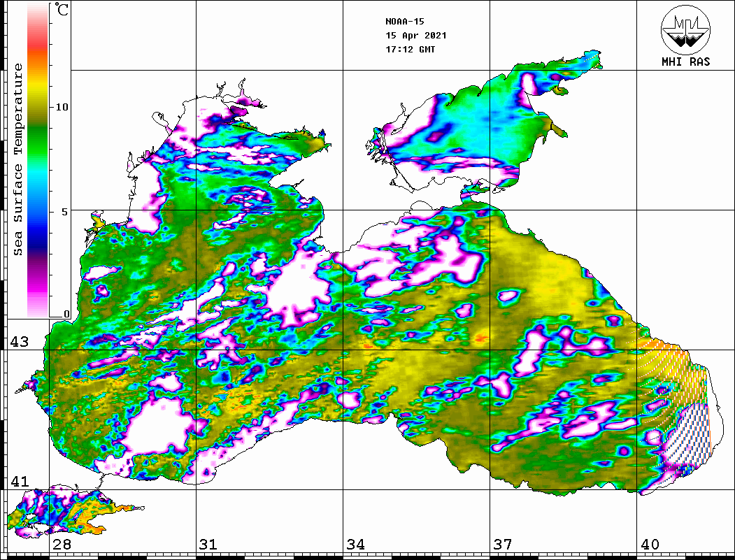Click the '17:12 GMT' time text

click(410, 50)
